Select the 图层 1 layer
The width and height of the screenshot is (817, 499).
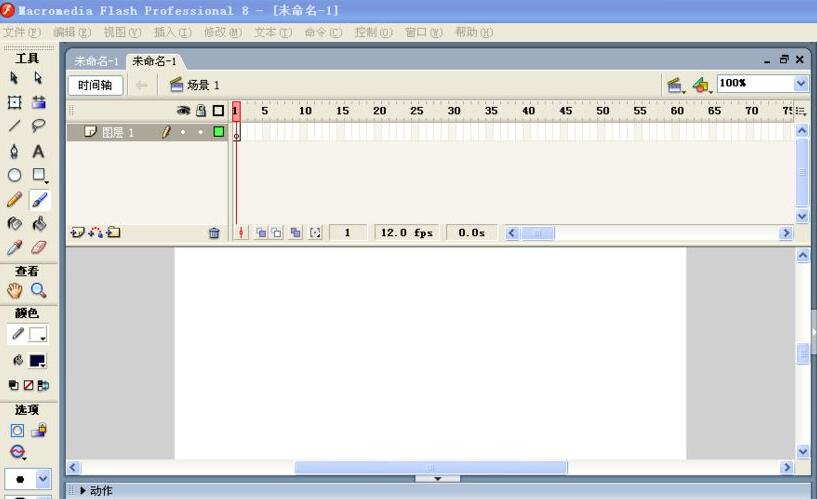117,132
